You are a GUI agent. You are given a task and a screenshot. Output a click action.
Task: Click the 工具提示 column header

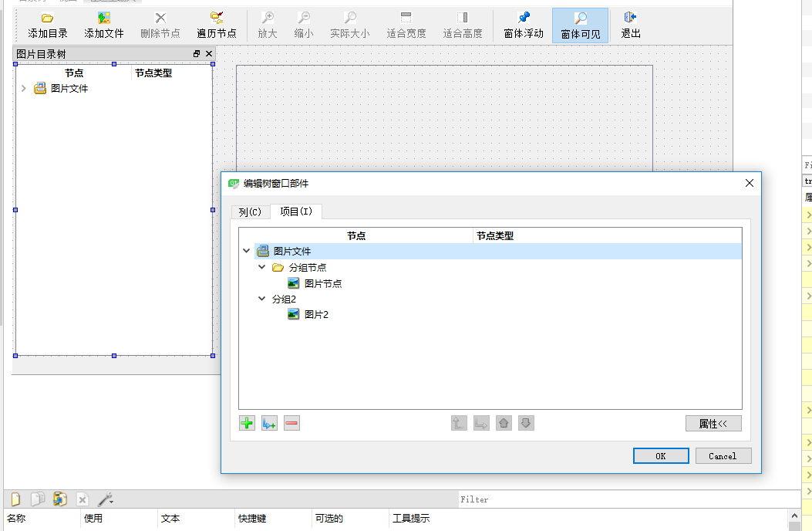pos(411,518)
